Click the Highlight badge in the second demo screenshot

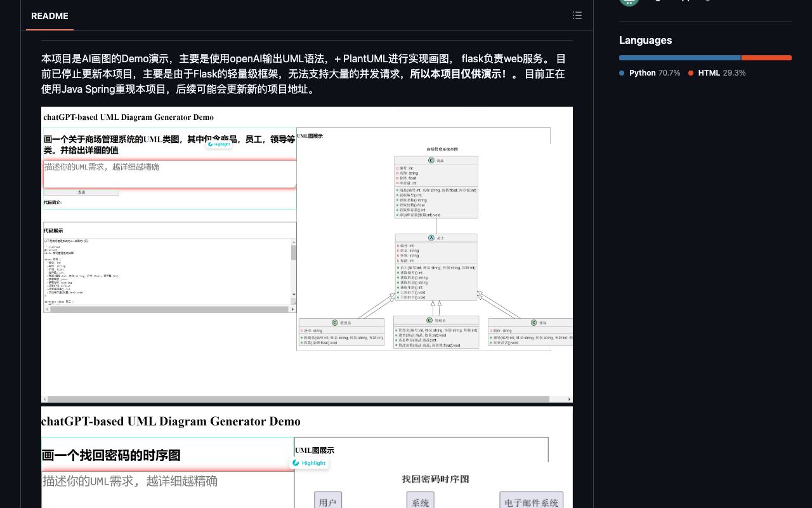click(x=310, y=463)
